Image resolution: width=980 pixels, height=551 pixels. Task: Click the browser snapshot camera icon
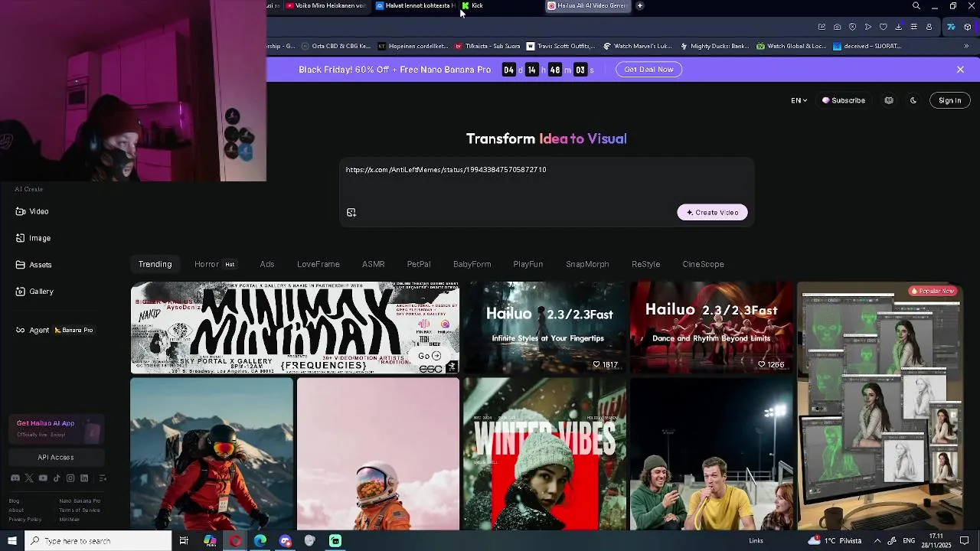[x=837, y=27]
